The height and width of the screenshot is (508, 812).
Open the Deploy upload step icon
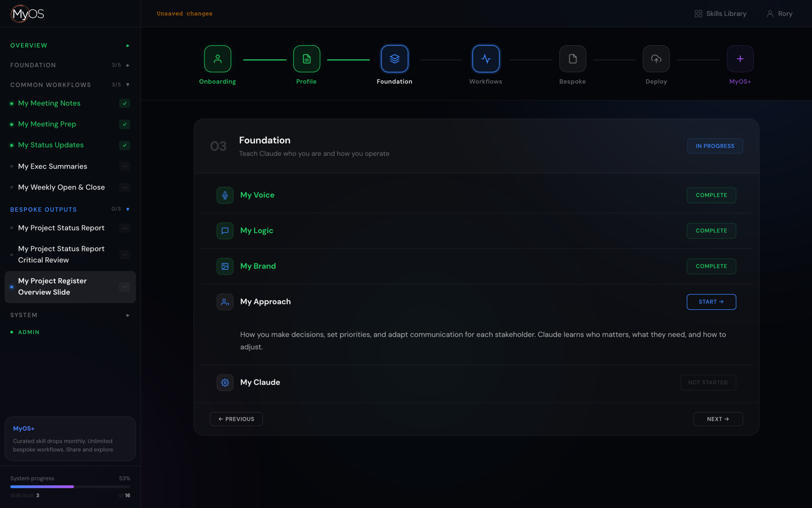pos(656,59)
